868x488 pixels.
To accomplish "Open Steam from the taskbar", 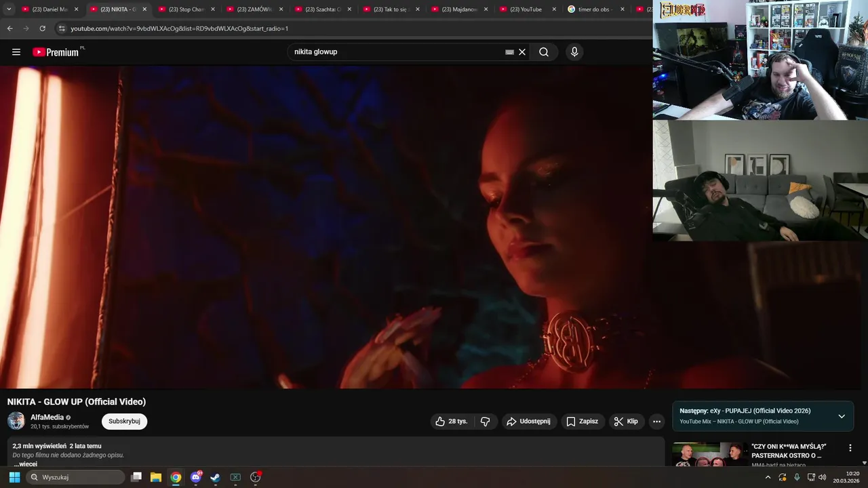I will click(x=215, y=477).
